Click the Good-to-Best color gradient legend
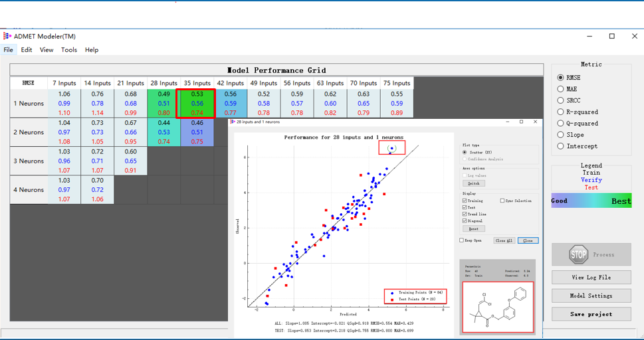Image resolution: width=644 pixels, height=340 pixels. coord(591,201)
